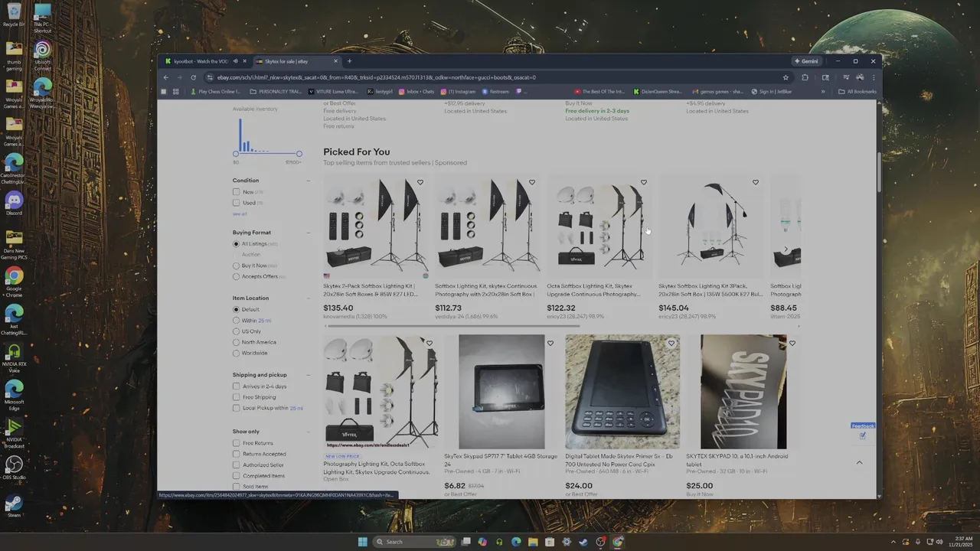Collapse the Shipping and pickup section
The height and width of the screenshot is (551, 980).
click(309, 375)
